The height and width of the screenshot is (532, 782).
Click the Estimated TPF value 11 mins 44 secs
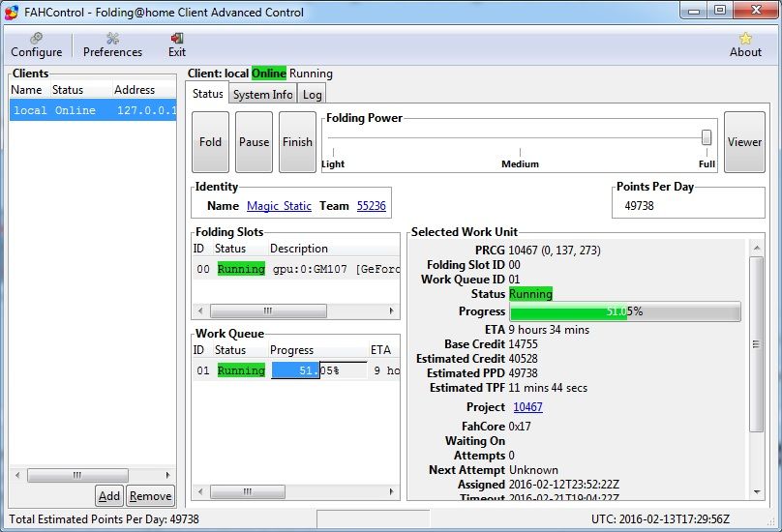point(548,388)
